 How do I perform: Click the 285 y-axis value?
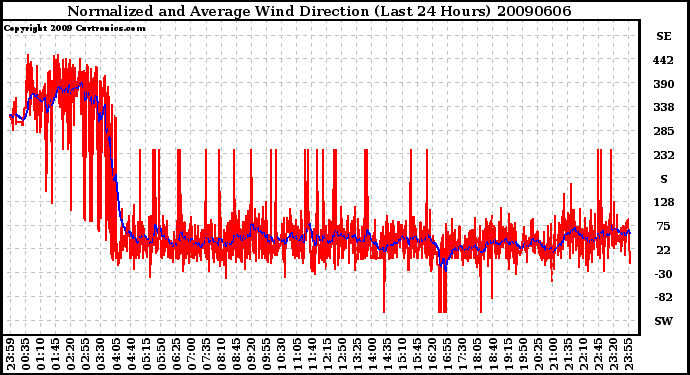(663, 131)
